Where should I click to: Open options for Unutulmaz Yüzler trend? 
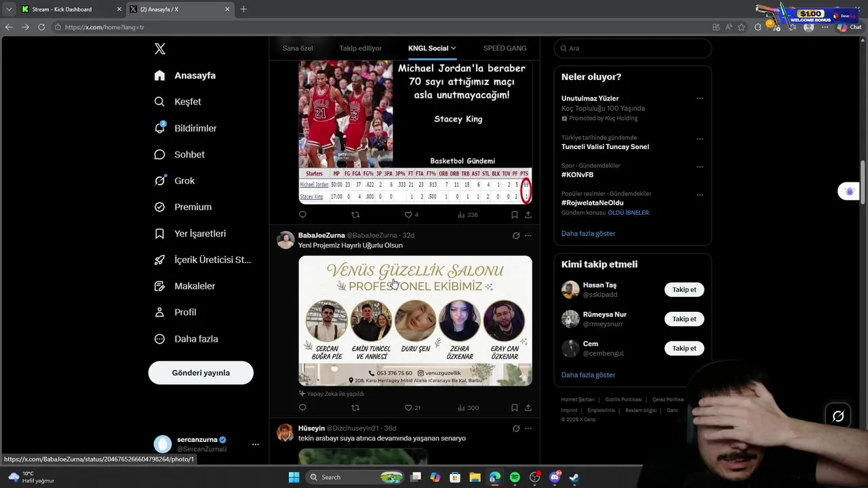click(x=700, y=98)
